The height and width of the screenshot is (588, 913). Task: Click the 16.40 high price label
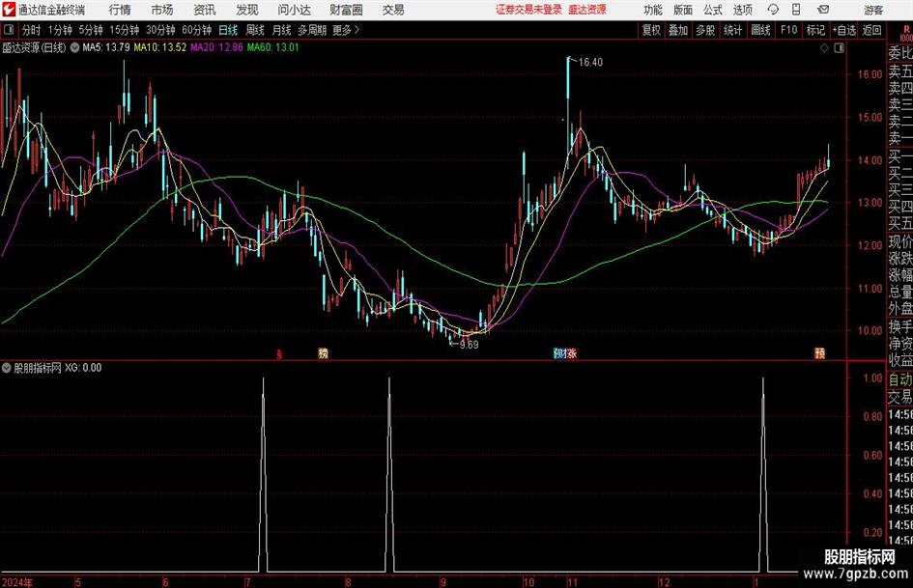(590, 63)
